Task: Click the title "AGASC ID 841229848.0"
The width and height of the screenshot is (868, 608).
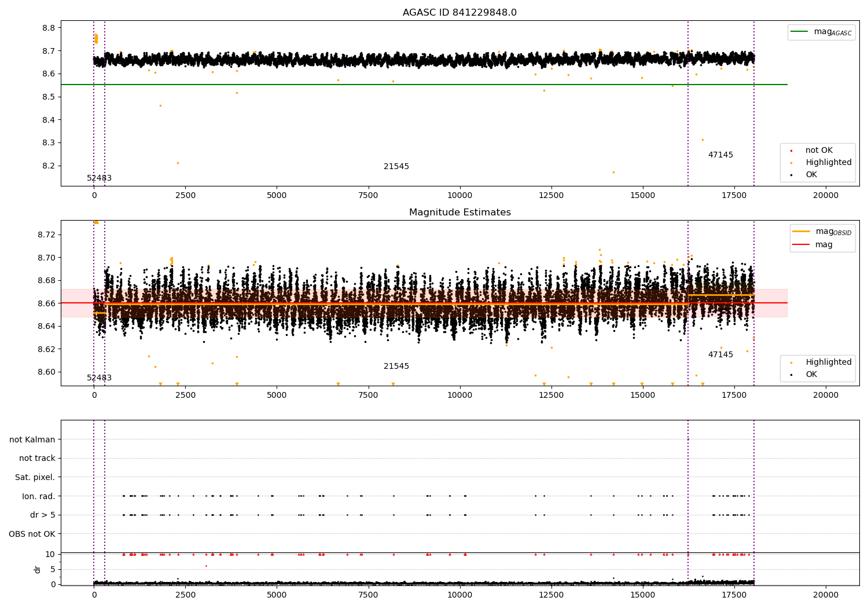Action: point(459,13)
